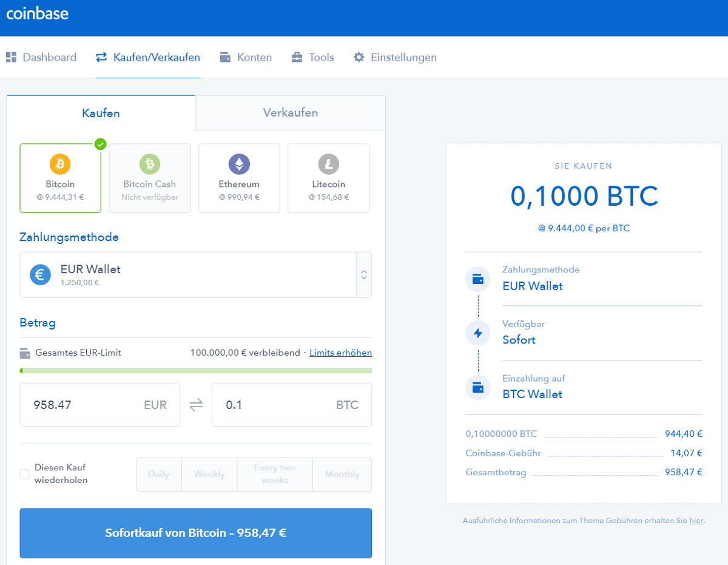
Task: Click the Coinbase-Gebühr fee row label
Action: click(503, 453)
